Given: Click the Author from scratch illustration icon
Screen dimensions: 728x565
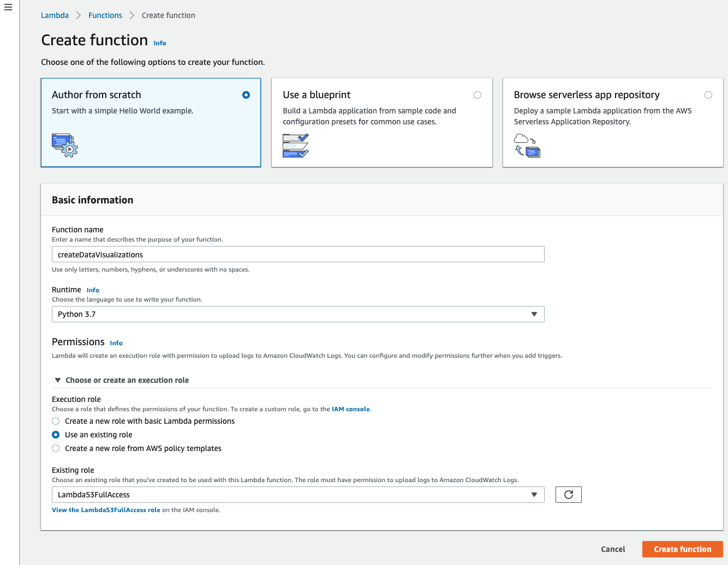Looking at the screenshot, I should [64, 145].
